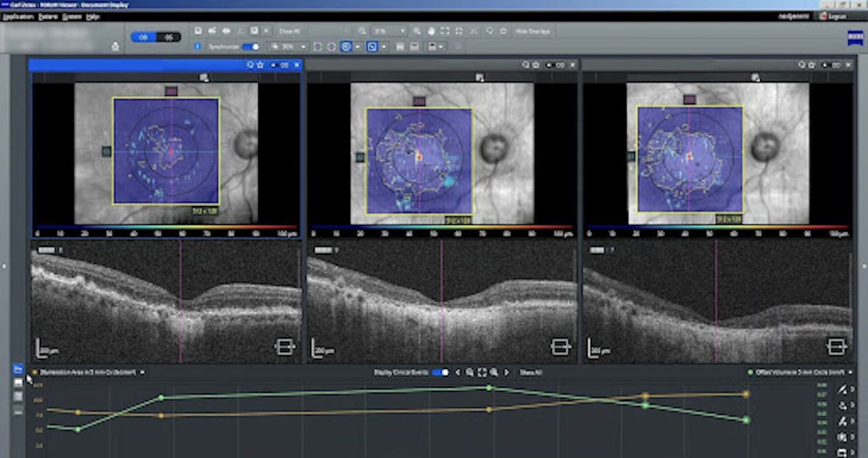
Task: Expand the square overlay tool dropdown arrow
Action: [x=384, y=47]
